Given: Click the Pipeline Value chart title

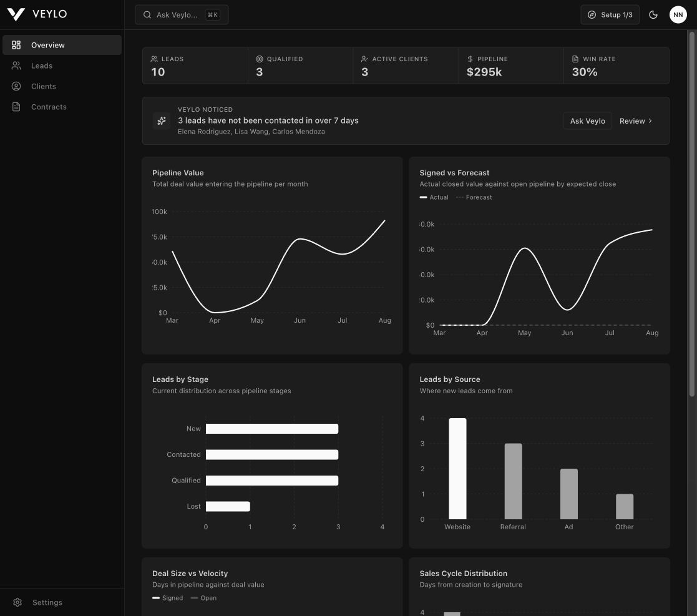Looking at the screenshot, I should pos(178,173).
